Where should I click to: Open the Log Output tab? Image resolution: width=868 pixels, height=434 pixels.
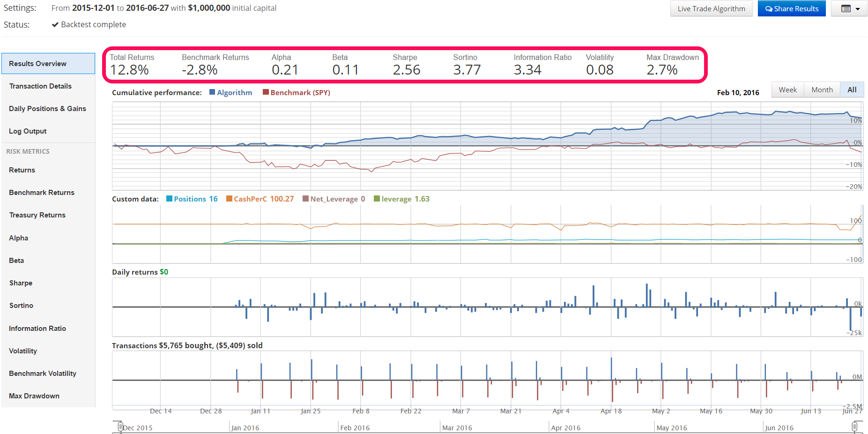pos(28,131)
